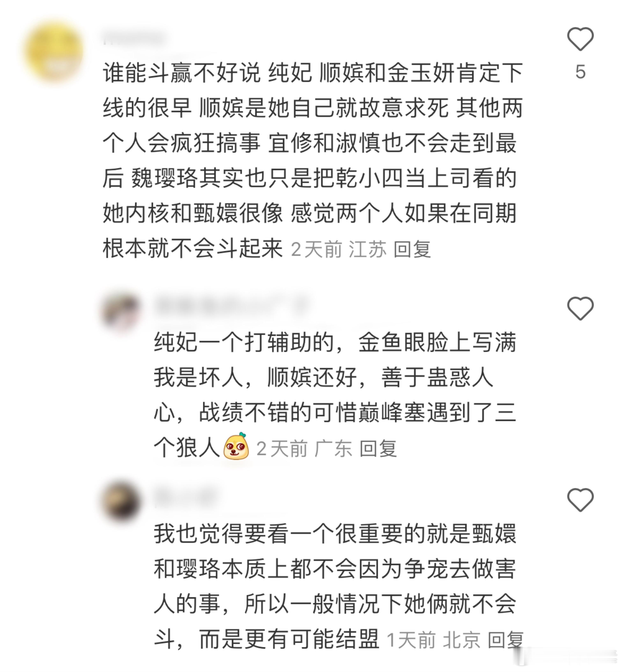The height and width of the screenshot is (672, 622).
Task: Like the top comment with 5 likes
Action: [x=580, y=39]
